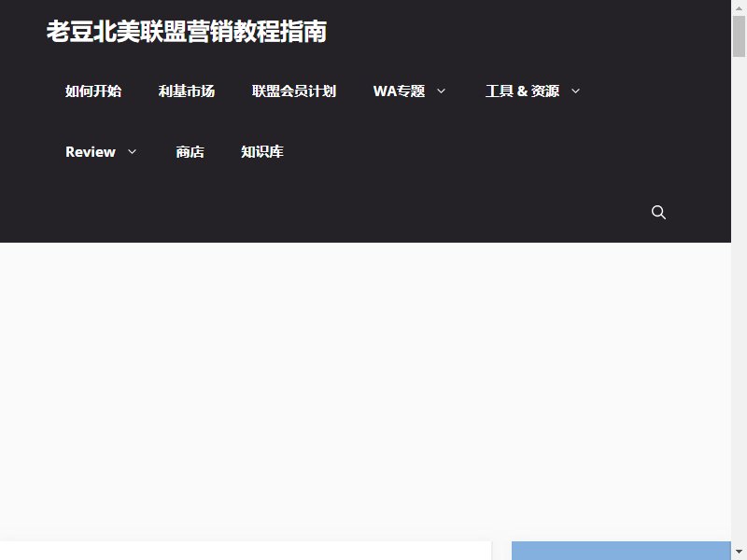Select the WA专题 menu item
Image resolution: width=747 pixels, height=560 pixels.
(x=400, y=91)
